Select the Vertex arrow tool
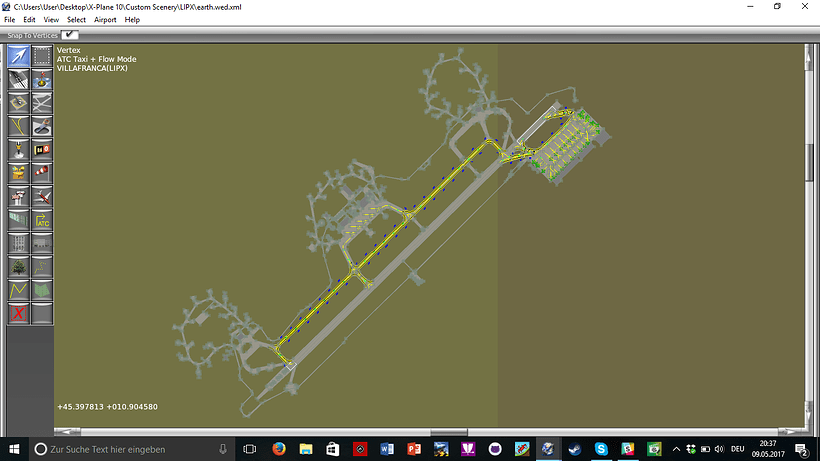820x461 pixels. (x=18, y=55)
